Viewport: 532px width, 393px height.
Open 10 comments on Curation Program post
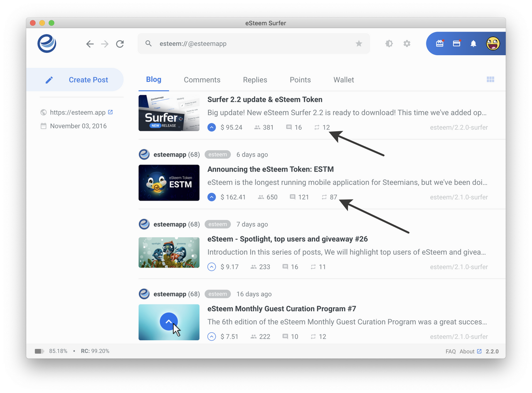pyautogui.click(x=290, y=337)
